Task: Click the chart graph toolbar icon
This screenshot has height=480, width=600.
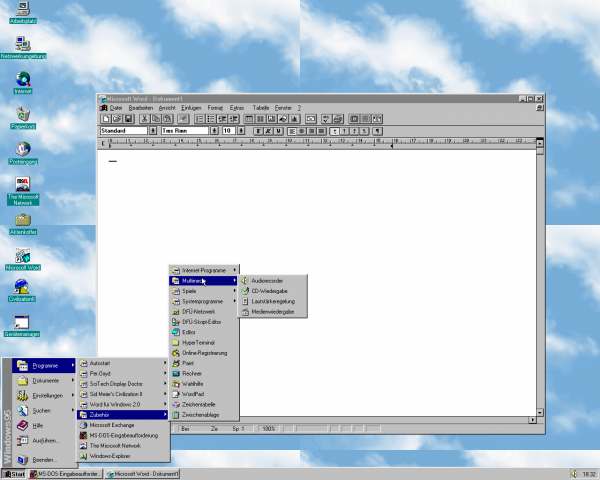Action: tap(294, 119)
